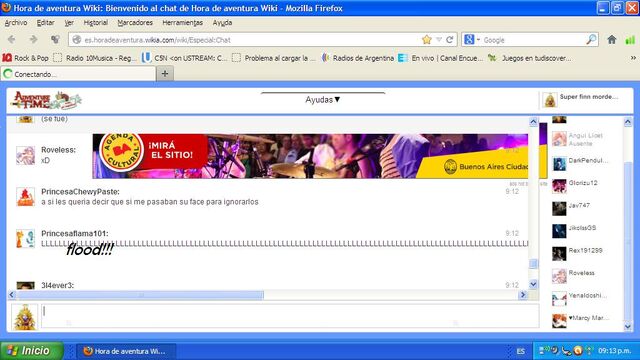Click PrincesaChewyPaste avatar in chat
Screen dimensions: 640x360
coord(25,197)
